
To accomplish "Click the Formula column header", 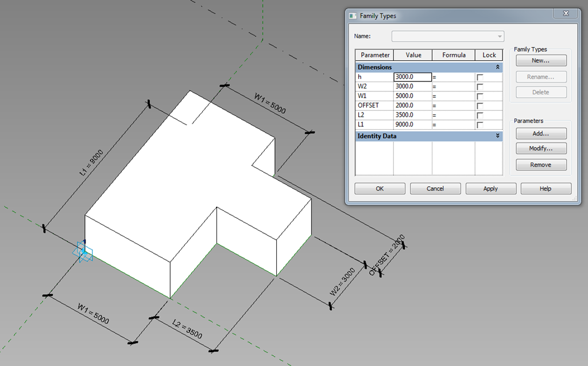I will point(453,55).
